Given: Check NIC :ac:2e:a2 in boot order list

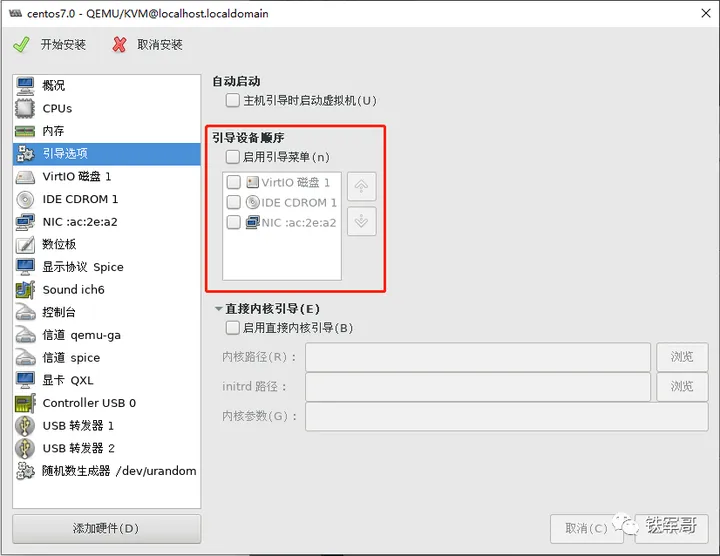Looking at the screenshot, I should (234, 223).
